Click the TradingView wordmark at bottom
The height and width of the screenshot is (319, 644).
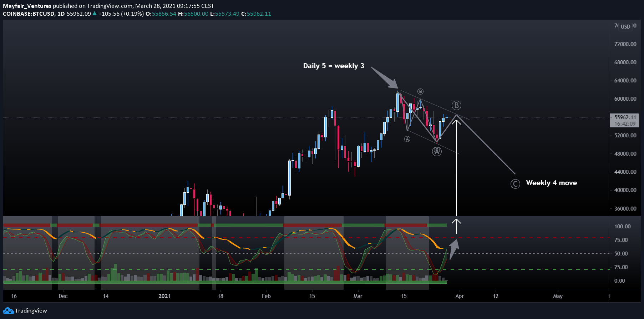point(31,311)
